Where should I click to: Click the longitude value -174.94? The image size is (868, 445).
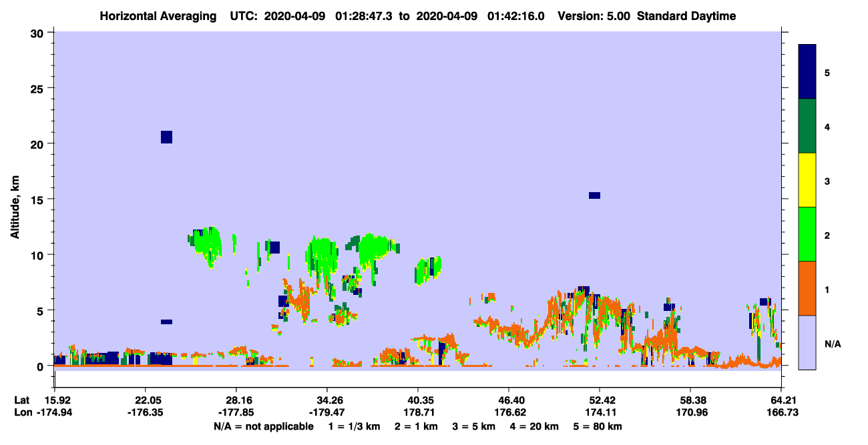point(55,412)
